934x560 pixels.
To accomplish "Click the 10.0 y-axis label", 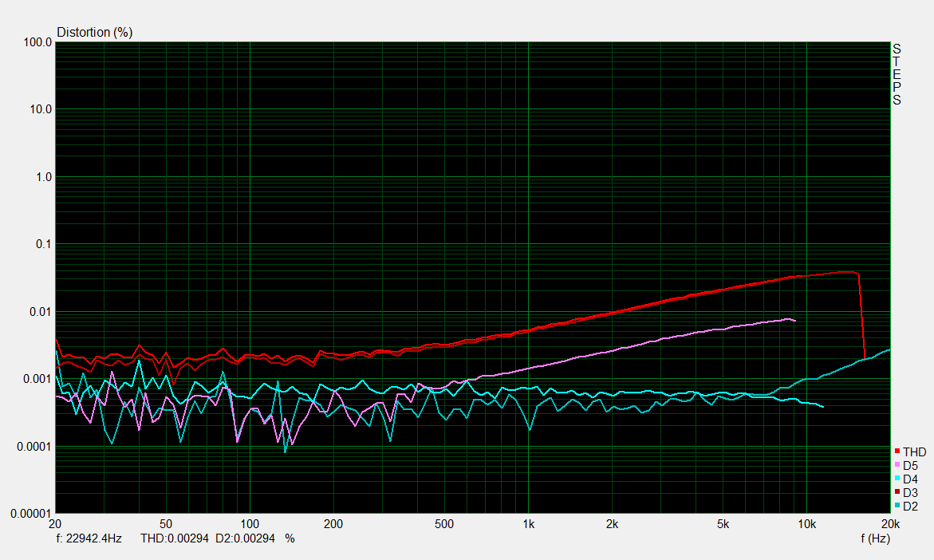I will [41, 109].
